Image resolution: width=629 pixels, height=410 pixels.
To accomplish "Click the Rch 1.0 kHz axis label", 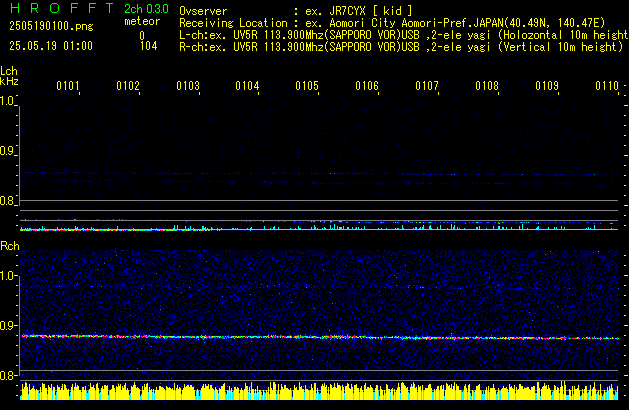I will click(7, 276).
